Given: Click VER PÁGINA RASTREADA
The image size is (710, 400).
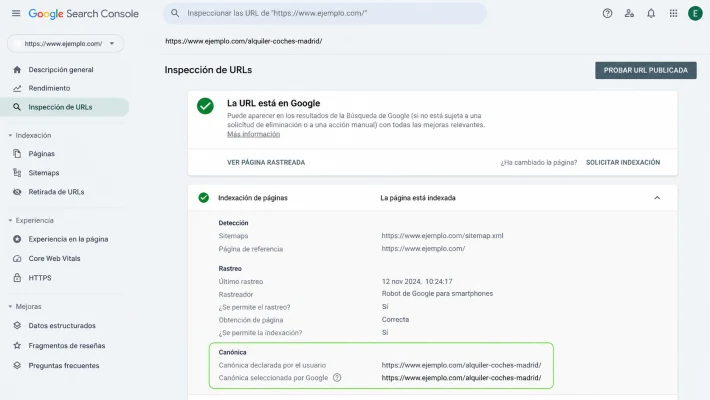Looking at the screenshot, I should (x=266, y=162).
